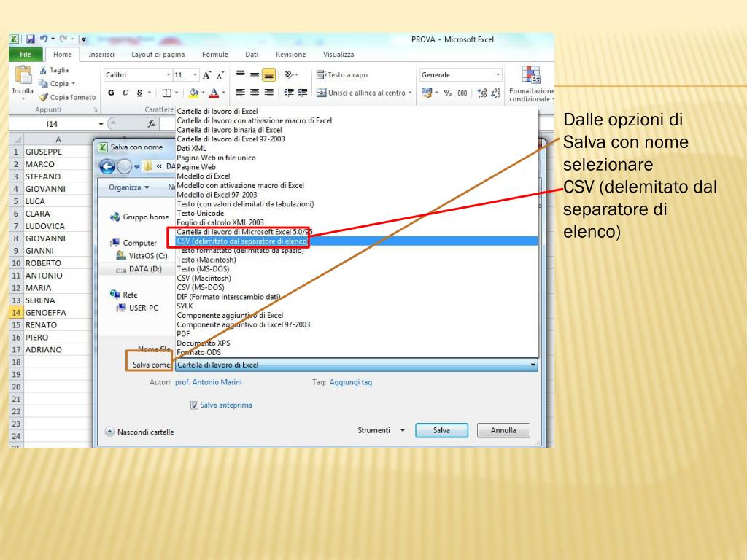Click the increase decimals icon
747x560 pixels.
pos(482,93)
